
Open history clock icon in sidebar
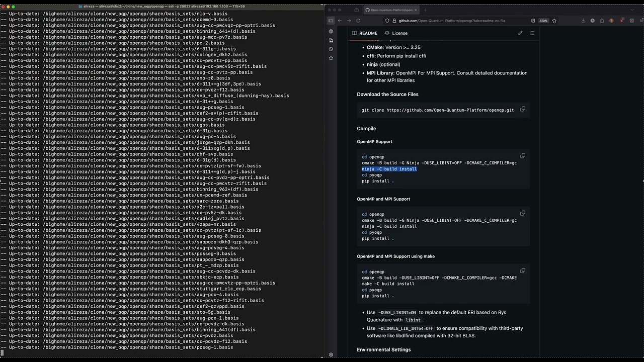coord(331,49)
